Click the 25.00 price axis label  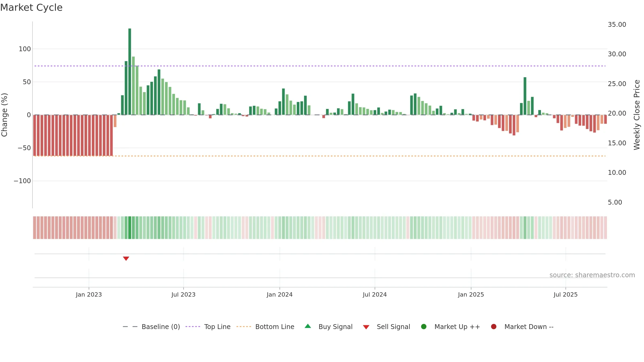(617, 84)
